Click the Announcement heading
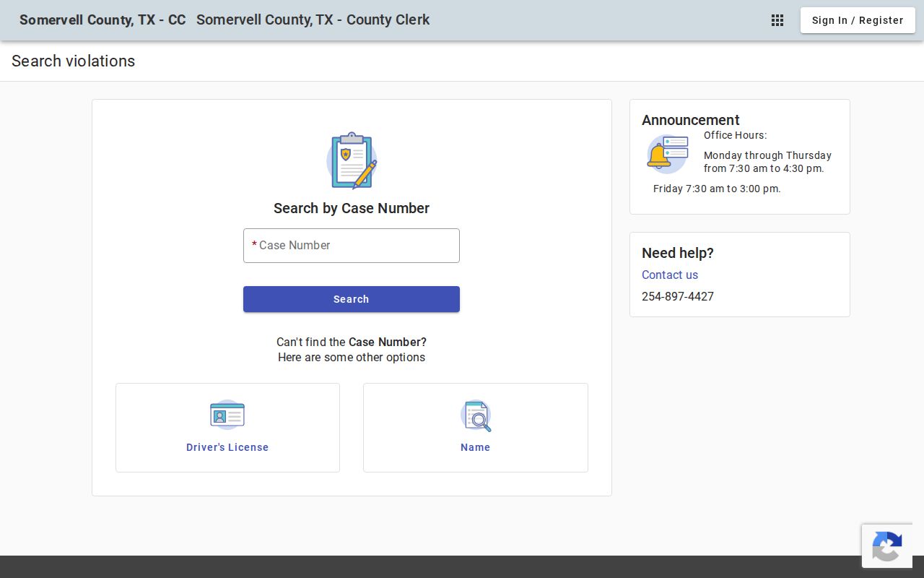This screenshot has width=924, height=578. [691, 120]
